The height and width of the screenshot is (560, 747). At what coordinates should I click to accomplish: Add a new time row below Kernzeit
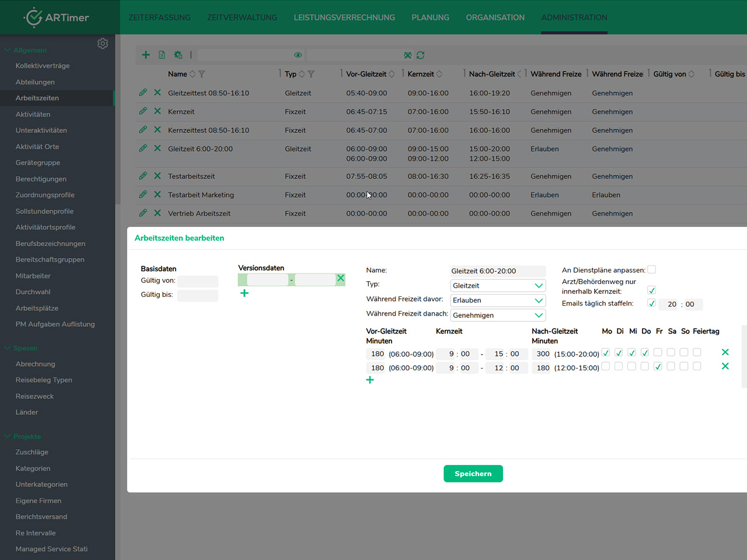point(370,380)
